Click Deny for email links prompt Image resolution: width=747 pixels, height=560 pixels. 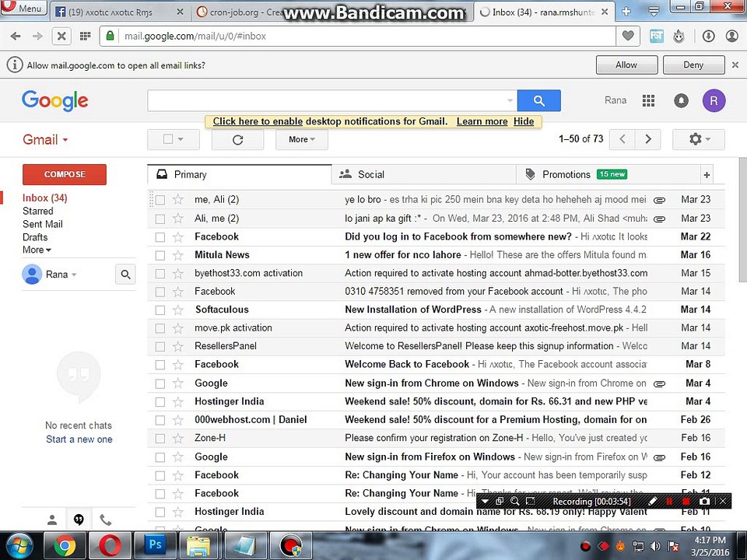(x=693, y=65)
